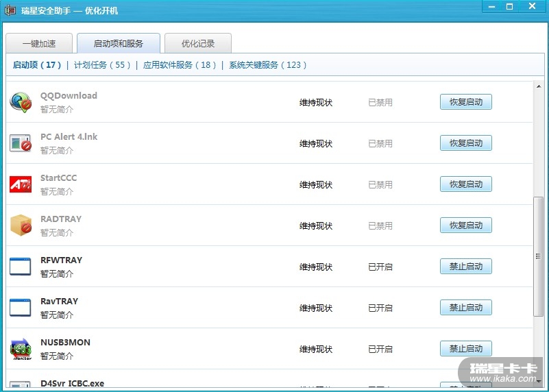The width and height of the screenshot is (549, 392).
Task: Select the QQDownload entry name
Action: (x=69, y=95)
